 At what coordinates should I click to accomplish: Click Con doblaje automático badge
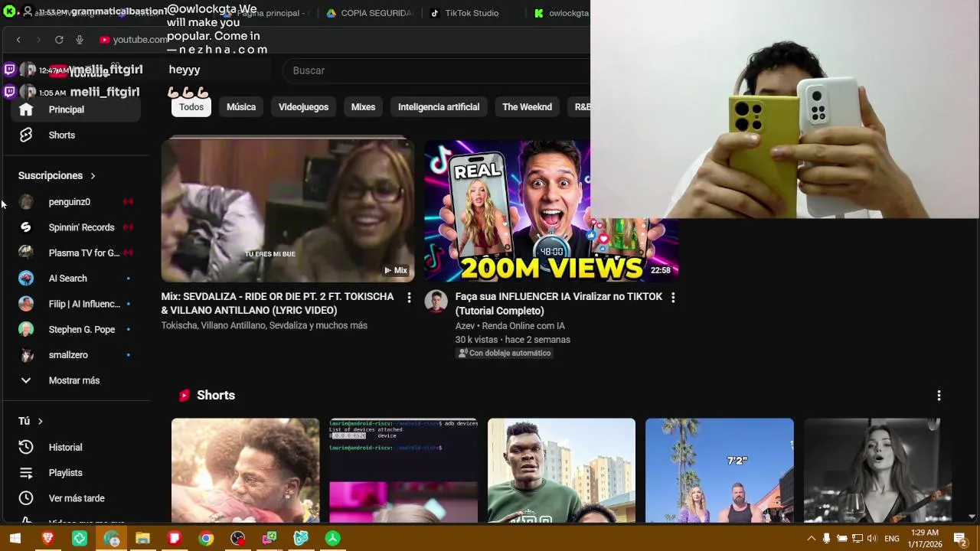505,354
